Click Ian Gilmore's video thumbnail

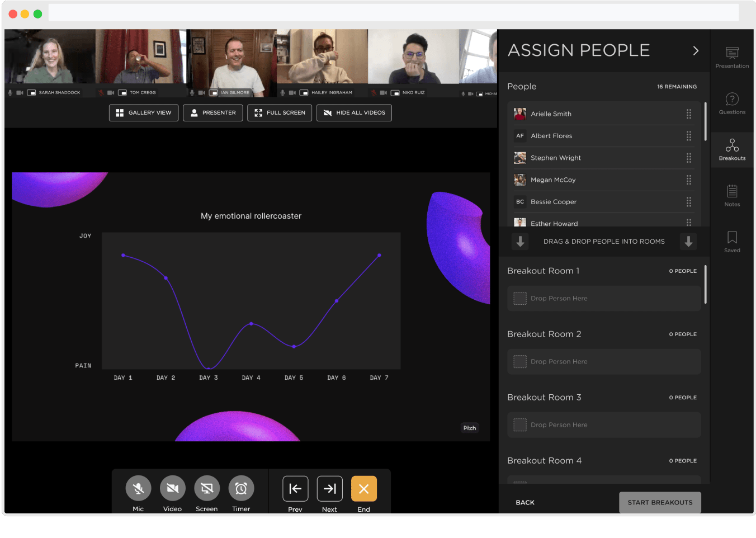pos(231,56)
